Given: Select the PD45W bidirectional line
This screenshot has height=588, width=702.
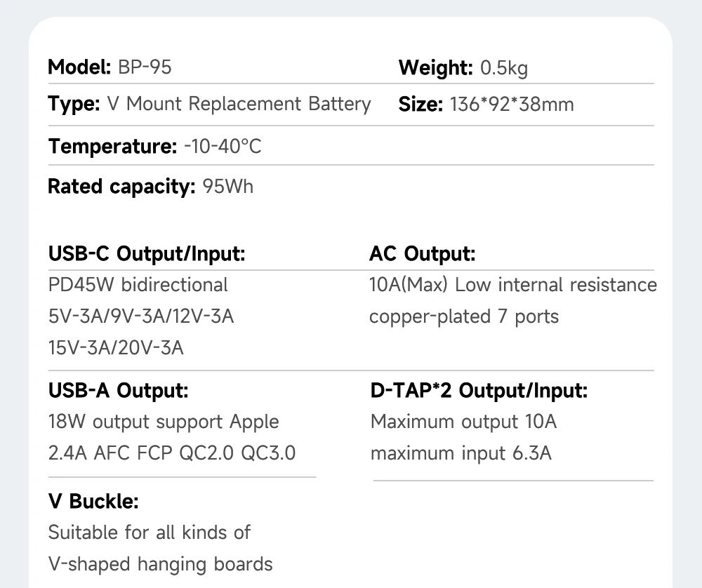Looking at the screenshot, I should pyautogui.click(x=138, y=285).
